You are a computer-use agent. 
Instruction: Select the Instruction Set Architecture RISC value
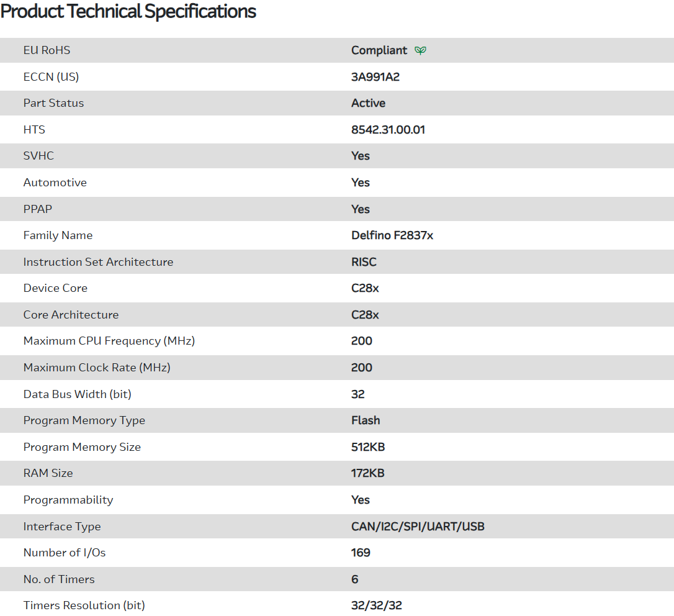click(x=364, y=262)
